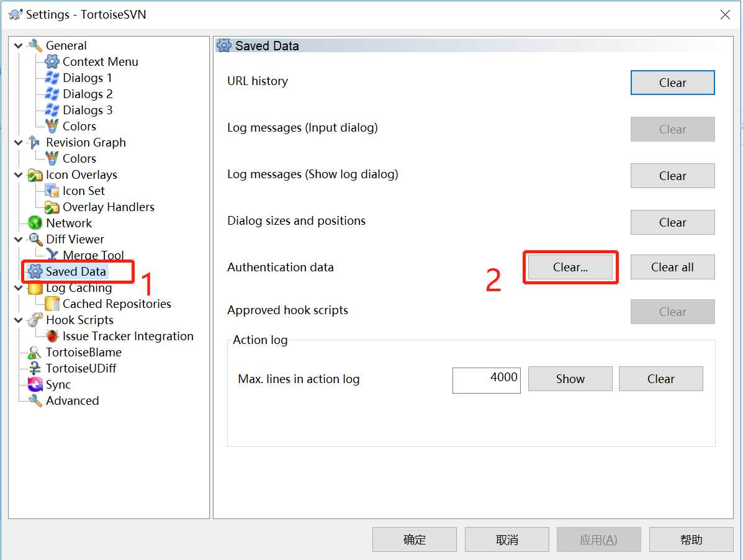The width and height of the screenshot is (743, 560).
Task: Go to Issue Tracker Integration settings
Action: pos(128,336)
